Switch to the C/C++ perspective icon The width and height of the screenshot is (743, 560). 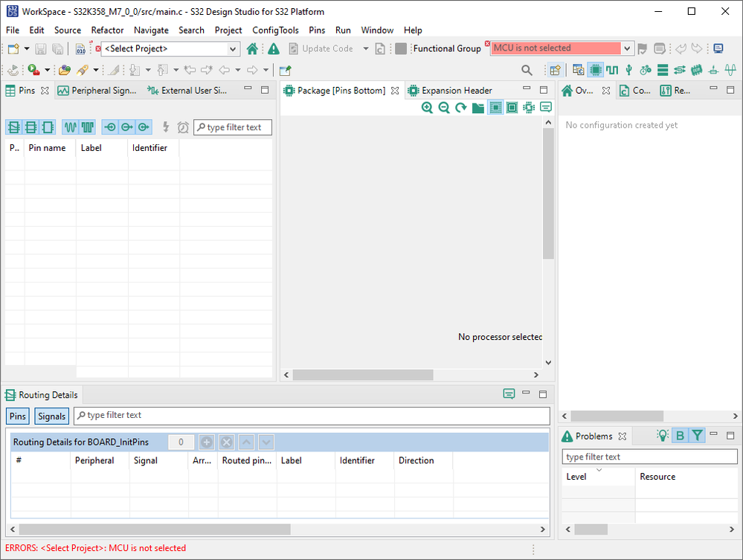tap(578, 70)
